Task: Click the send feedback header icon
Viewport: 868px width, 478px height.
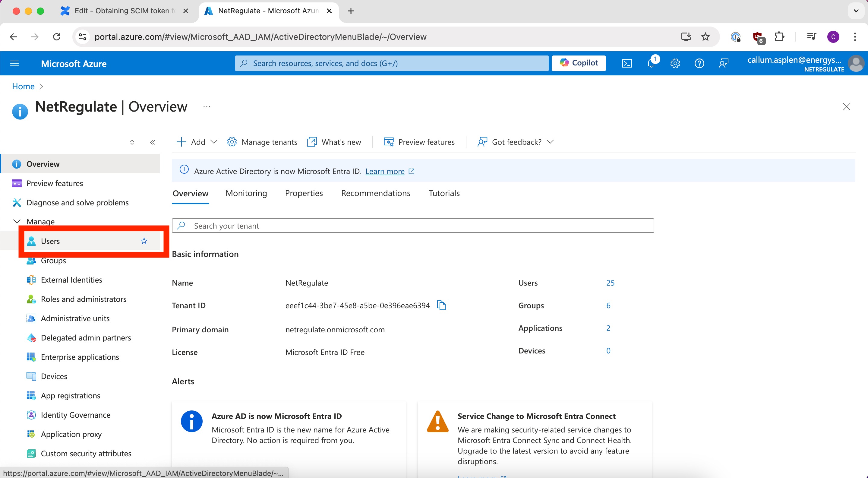Action: pos(724,63)
